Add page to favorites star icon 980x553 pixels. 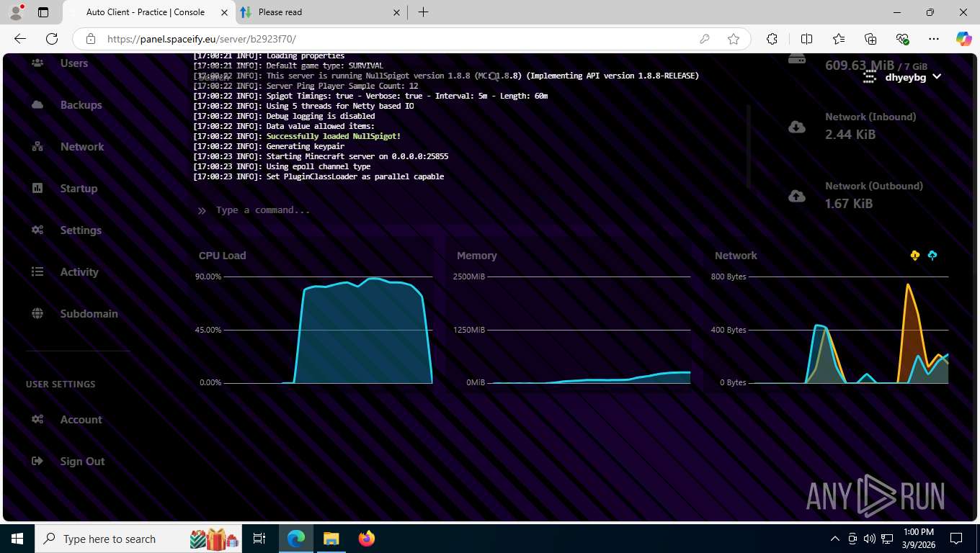pyautogui.click(x=734, y=40)
